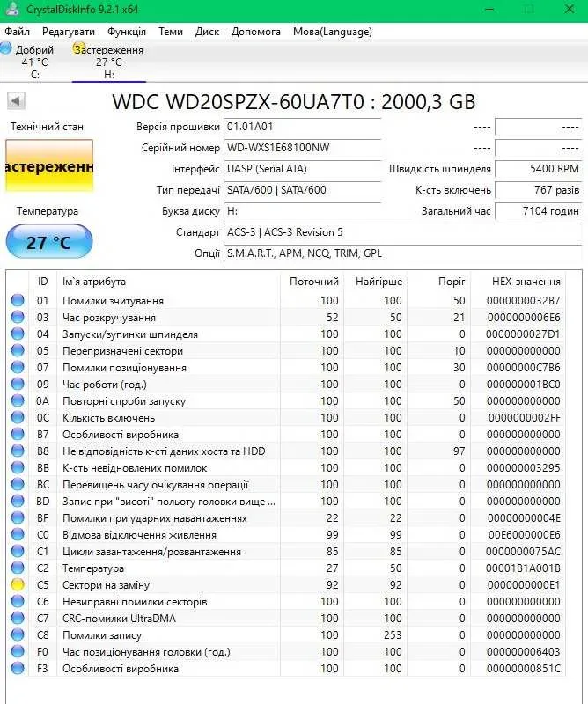The image size is (588, 704).
Task: Click the features field S.M.A.R.T., APM, NCQ
Action: (x=402, y=253)
